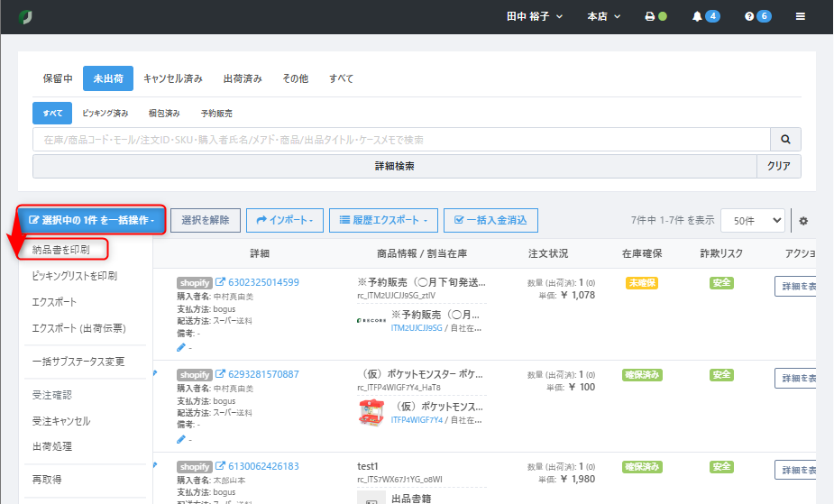Open external link icon for order 6302325014599
The height and width of the screenshot is (504, 834).
[220, 282]
